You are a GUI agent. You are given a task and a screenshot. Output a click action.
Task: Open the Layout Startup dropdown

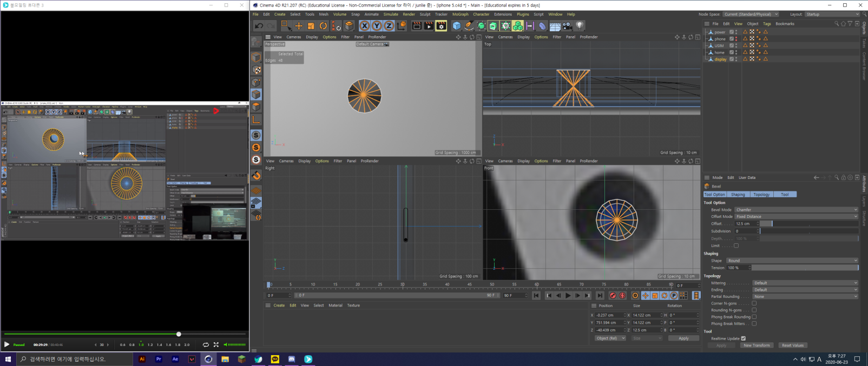[x=832, y=15]
